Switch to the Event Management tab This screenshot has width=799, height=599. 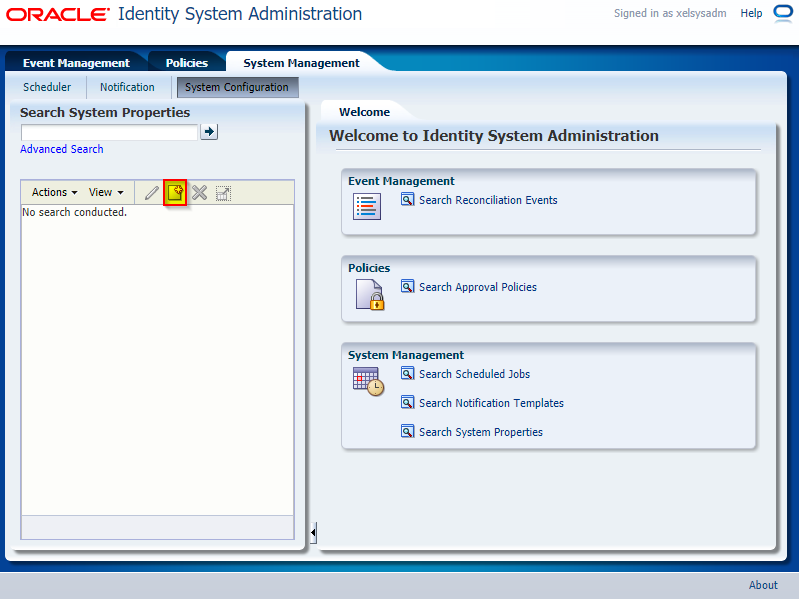pyautogui.click(x=76, y=63)
